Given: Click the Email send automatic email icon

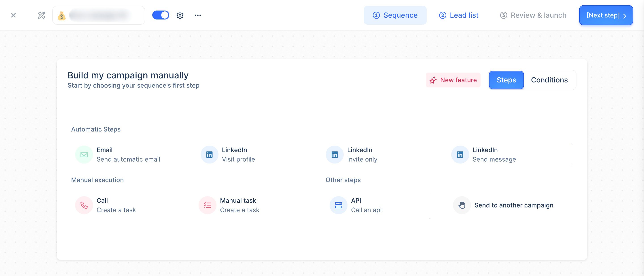Looking at the screenshot, I should 84,154.
